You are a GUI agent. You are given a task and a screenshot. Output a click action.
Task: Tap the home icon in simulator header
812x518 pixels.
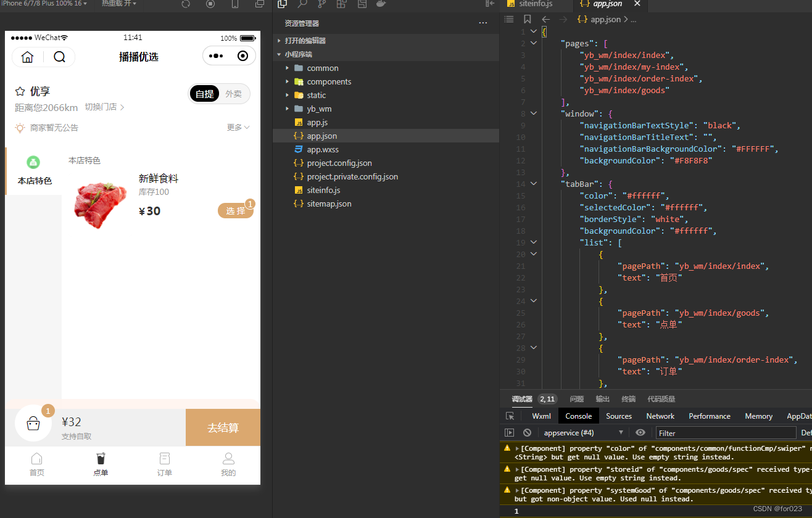[x=27, y=57]
